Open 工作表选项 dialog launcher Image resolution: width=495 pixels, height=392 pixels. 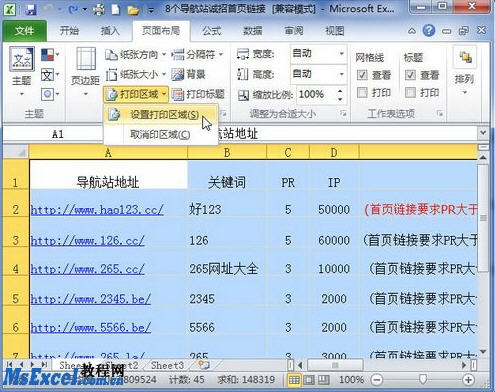[440, 114]
